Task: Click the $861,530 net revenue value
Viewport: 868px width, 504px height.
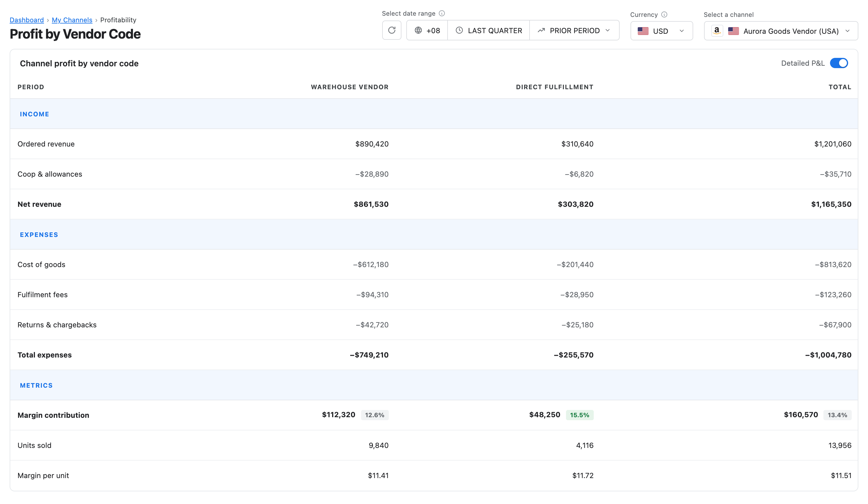Action: (x=371, y=204)
